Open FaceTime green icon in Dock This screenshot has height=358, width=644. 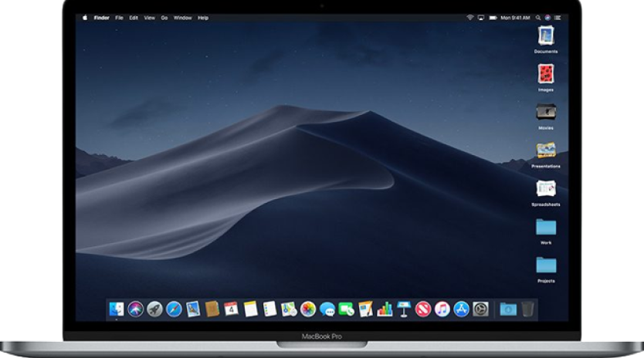[x=346, y=309]
